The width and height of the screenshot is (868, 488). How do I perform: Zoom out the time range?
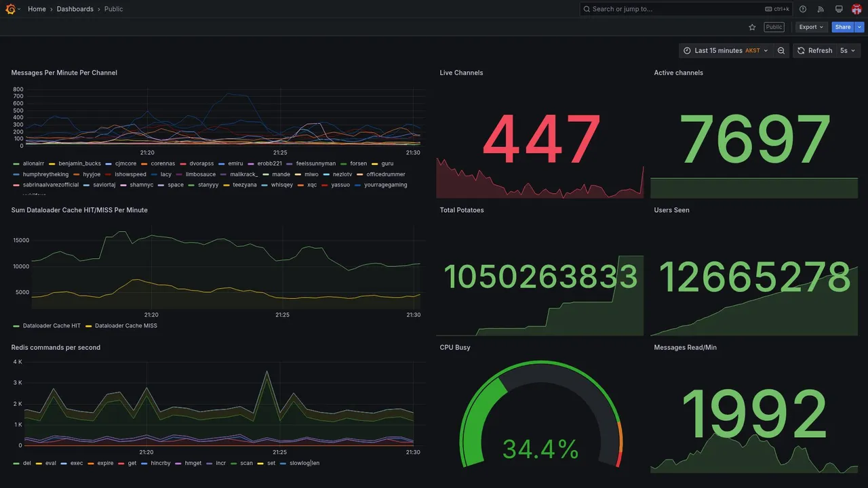click(781, 51)
